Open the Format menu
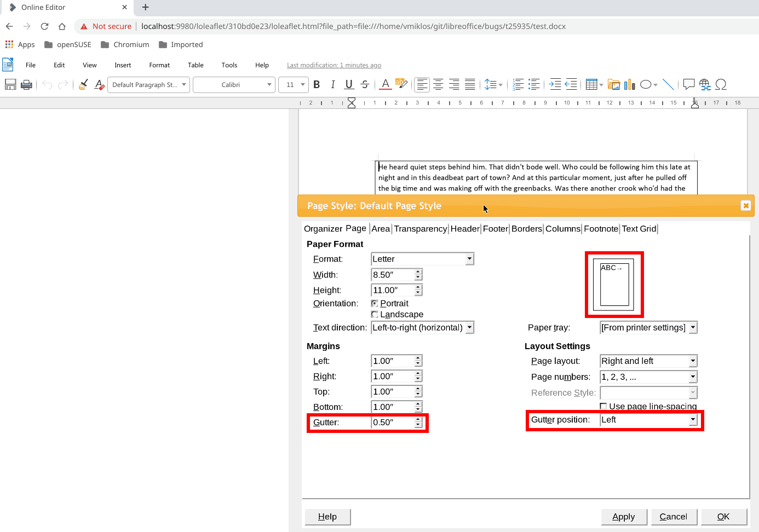 click(159, 65)
